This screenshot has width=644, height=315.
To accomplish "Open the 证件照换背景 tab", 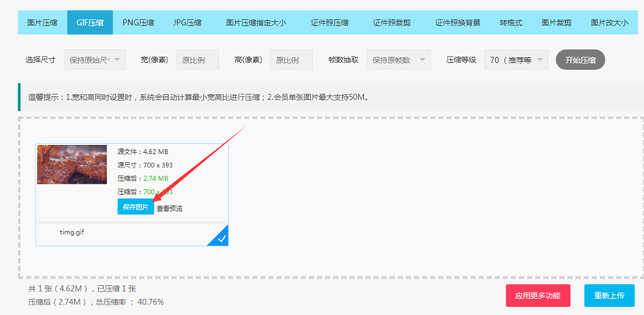I will [x=457, y=23].
